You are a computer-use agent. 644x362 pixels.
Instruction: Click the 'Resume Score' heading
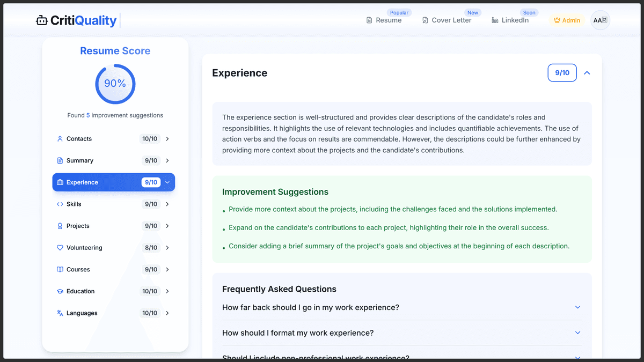(x=115, y=51)
